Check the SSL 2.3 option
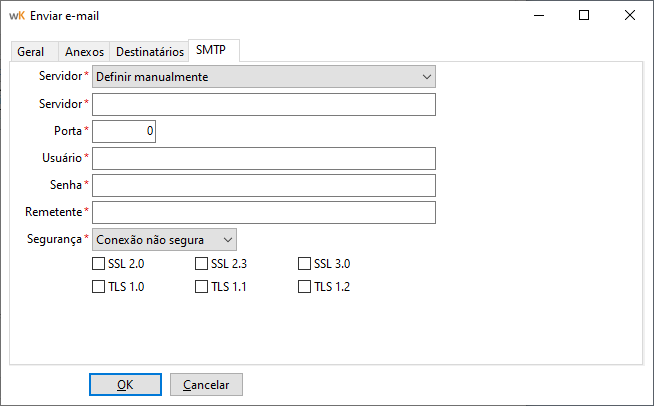Image resolution: width=654 pixels, height=406 pixels. click(x=202, y=265)
